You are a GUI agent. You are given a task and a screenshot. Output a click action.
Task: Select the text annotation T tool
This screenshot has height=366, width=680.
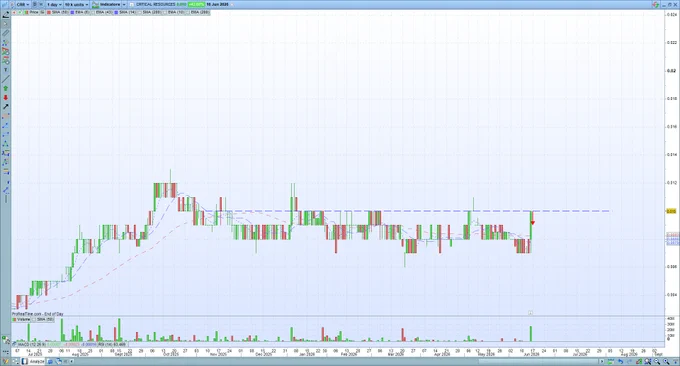pos(6,70)
